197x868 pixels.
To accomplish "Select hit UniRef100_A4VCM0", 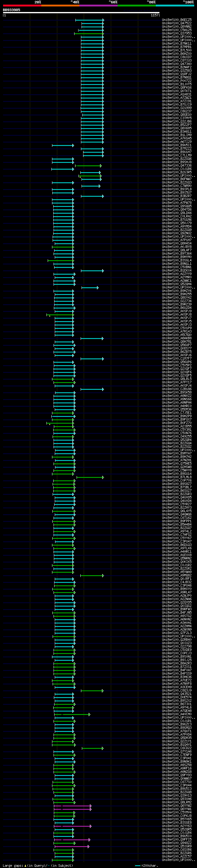I will (x=177, y=714).
